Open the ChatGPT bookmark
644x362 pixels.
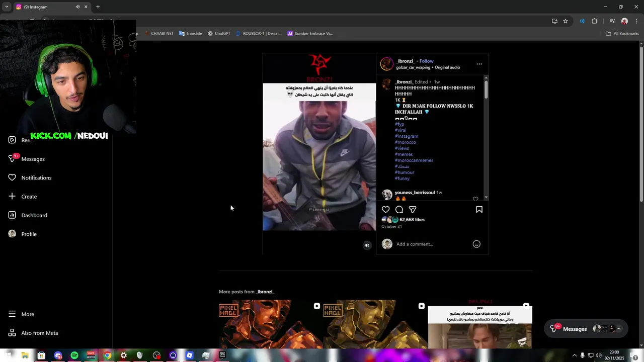pos(219,33)
